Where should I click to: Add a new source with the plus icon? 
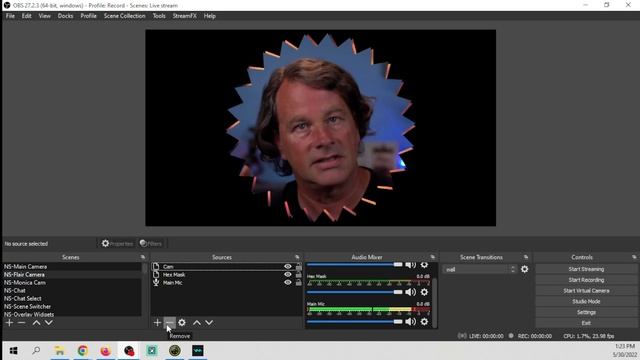[x=157, y=323]
